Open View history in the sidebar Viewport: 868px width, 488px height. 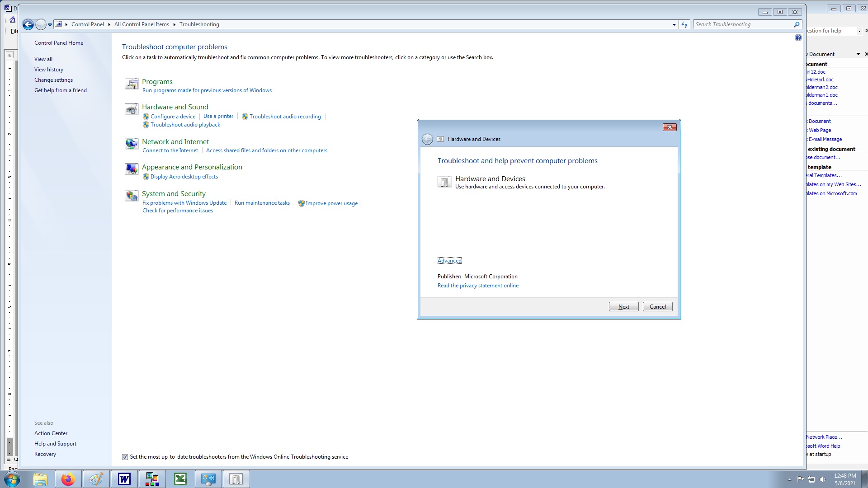point(49,70)
